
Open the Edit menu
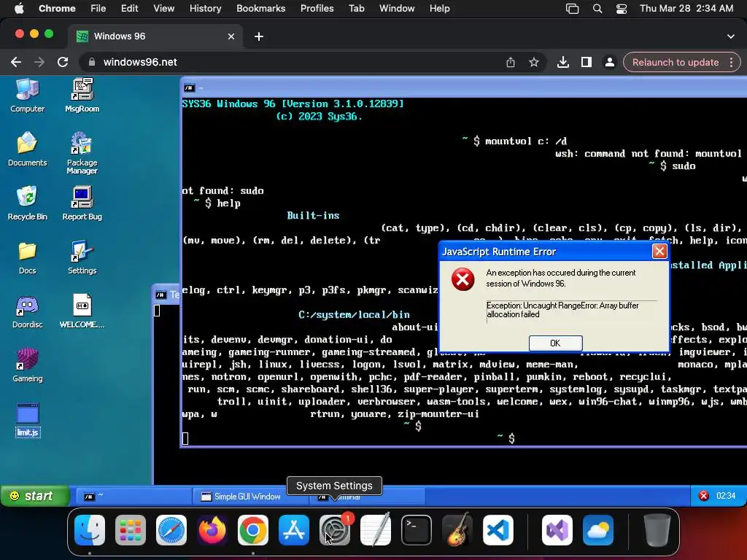click(129, 8)
